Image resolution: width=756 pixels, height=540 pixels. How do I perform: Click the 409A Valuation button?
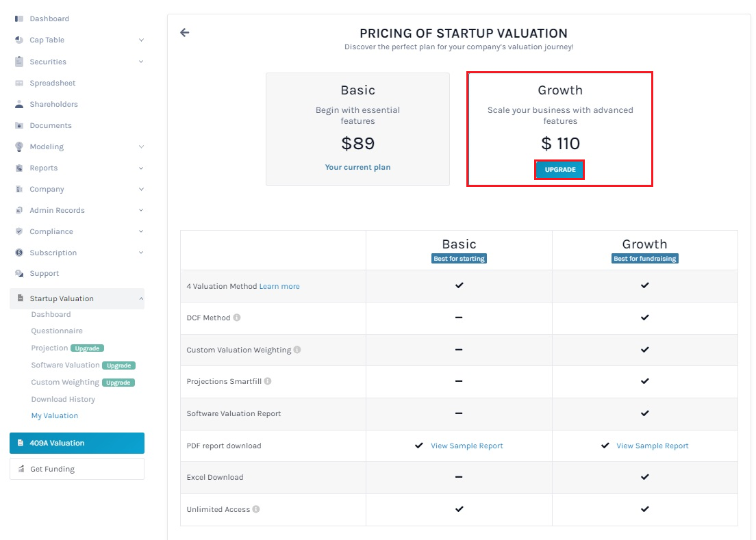pos(77,443)
